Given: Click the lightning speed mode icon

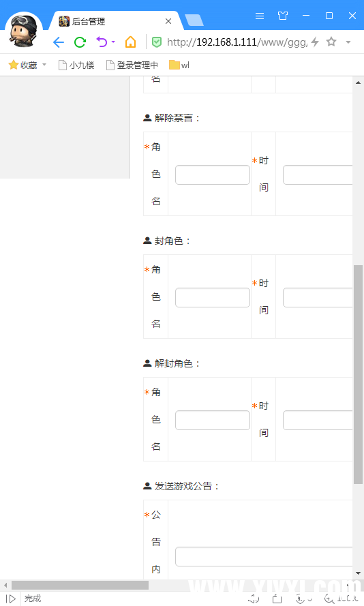Looking at the screenshot, I should 315,42.
